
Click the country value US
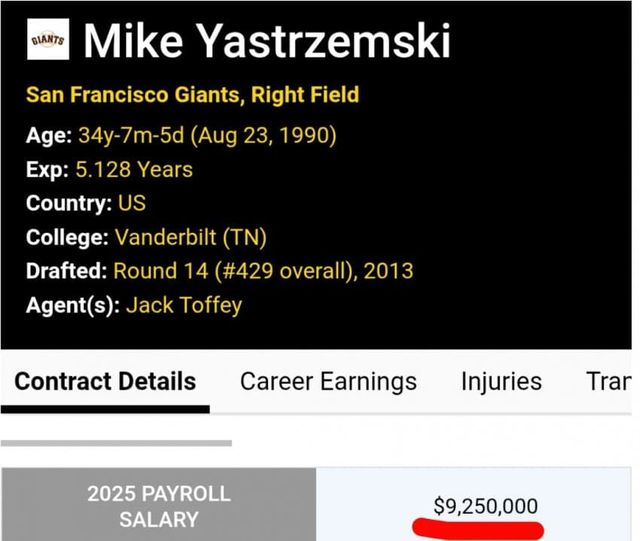tap(131, 203)
